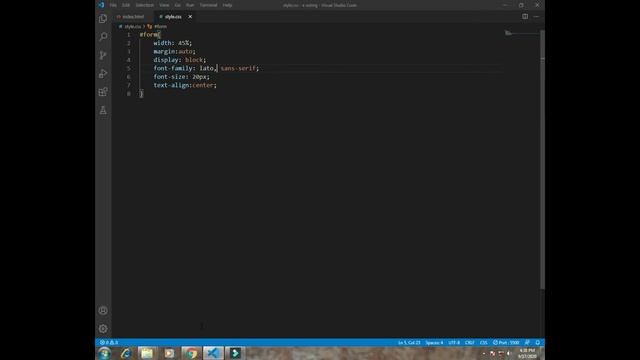640x360 pixels.
Task: Click the editor vertical scrollbar
Action: click(542, 159)
